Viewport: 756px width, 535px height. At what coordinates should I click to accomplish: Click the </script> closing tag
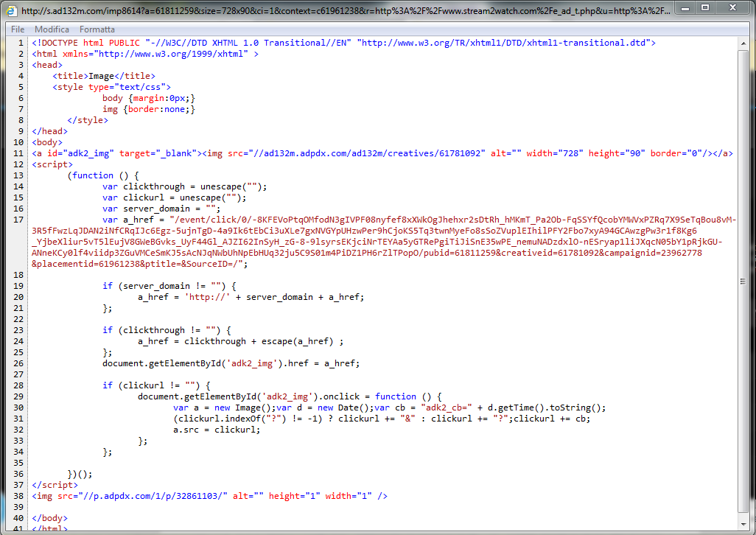click(55, 486)
